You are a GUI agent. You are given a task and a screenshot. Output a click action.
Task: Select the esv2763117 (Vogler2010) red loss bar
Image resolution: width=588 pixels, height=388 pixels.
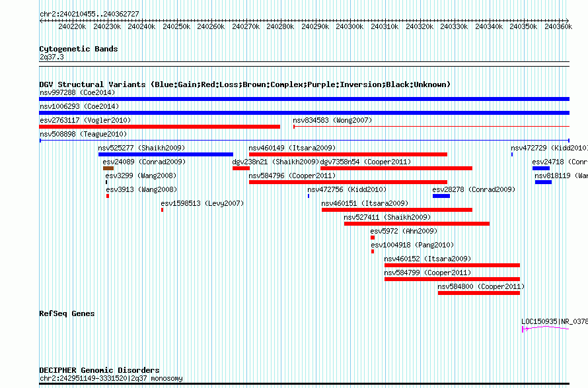coord(159,127)
